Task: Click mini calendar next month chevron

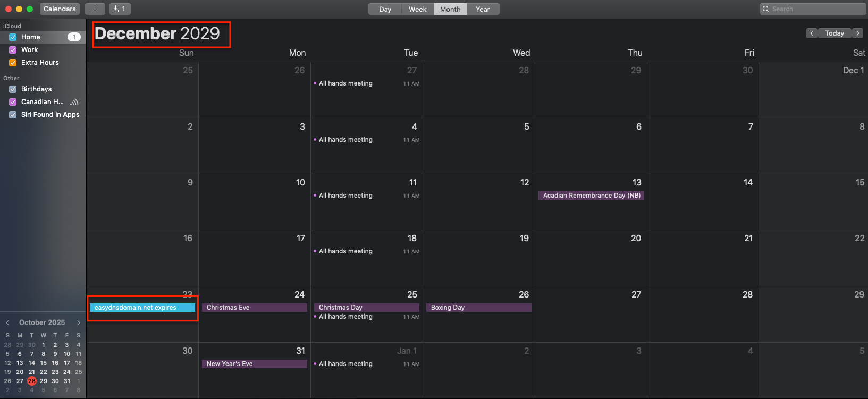Action: [79, 322]
